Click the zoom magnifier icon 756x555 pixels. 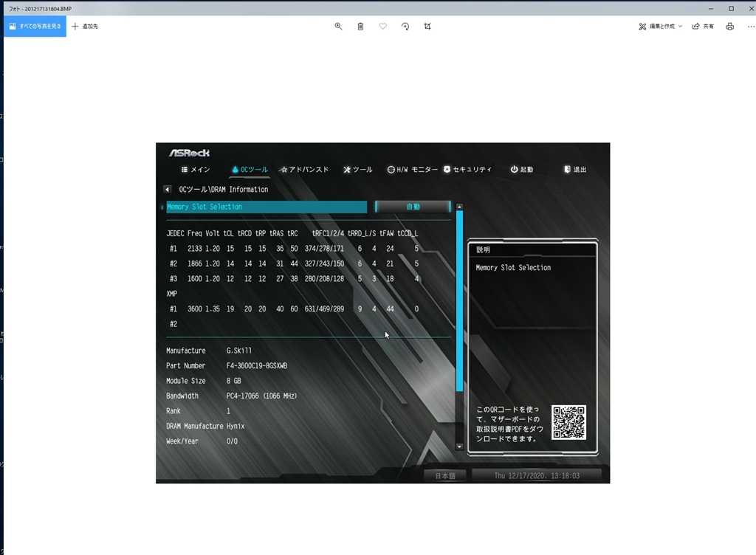(x=338, y=27)
